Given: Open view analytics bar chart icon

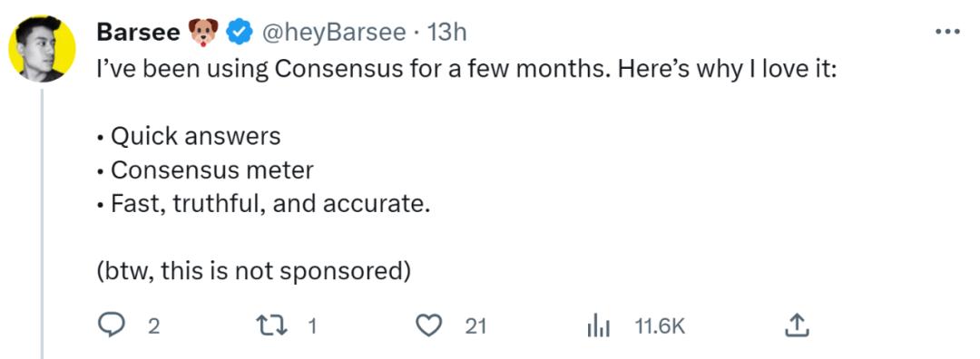Looking at the screenshot, I should coord(598,325).
